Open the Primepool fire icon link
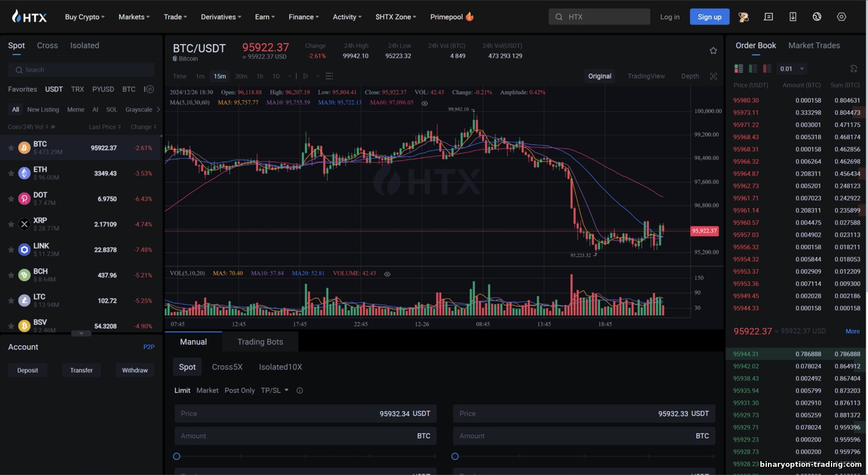Image resolution: width=868 pixels, height=475 pixels. click(x=469, y=17)
